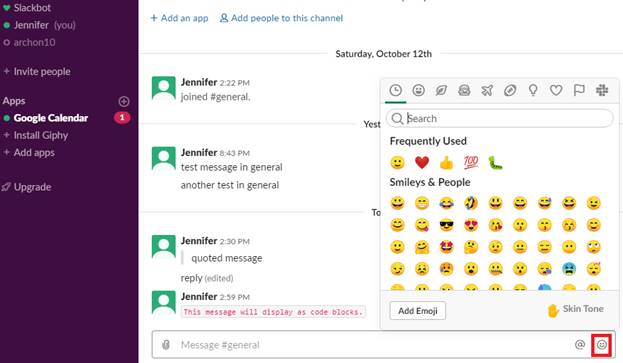The image size is (623, 363).
Task: Add an app via the Apps plus icon
Action: (124, 101)
